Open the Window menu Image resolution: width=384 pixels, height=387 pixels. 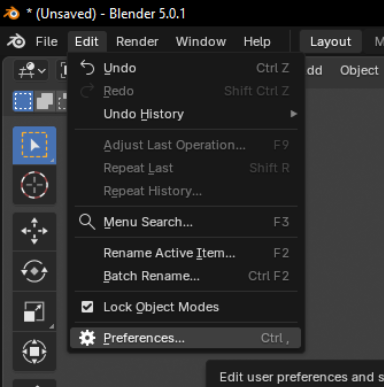201,42
